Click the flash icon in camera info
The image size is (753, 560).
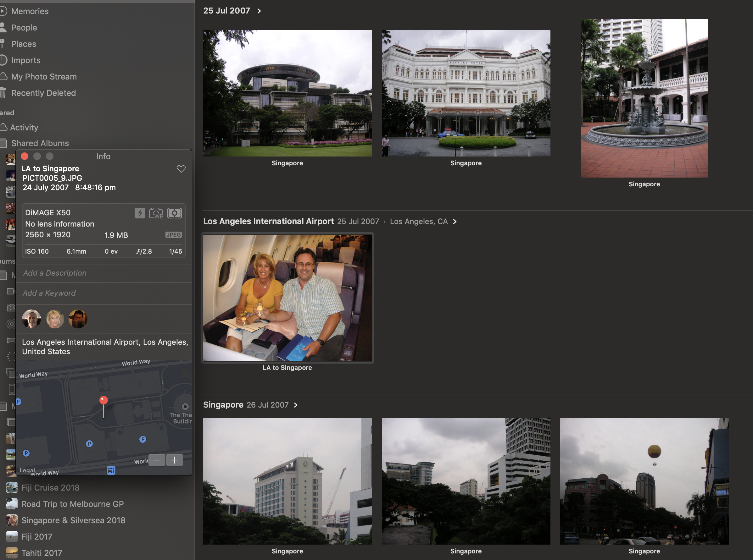[x=140, y=213]
